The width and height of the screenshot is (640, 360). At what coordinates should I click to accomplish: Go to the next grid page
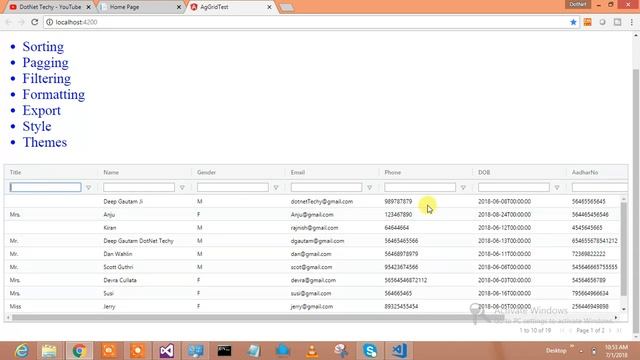click(x=611, y=330)
